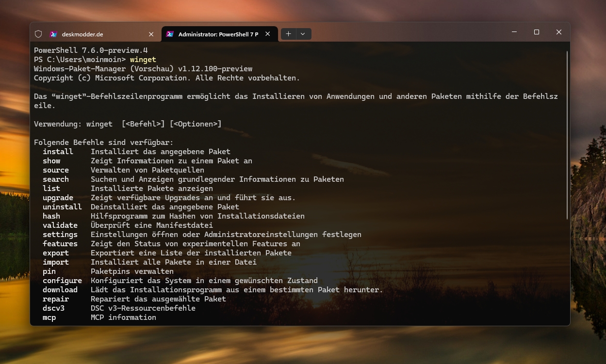Expand the new tab profile dropdown

coord(303,34)
